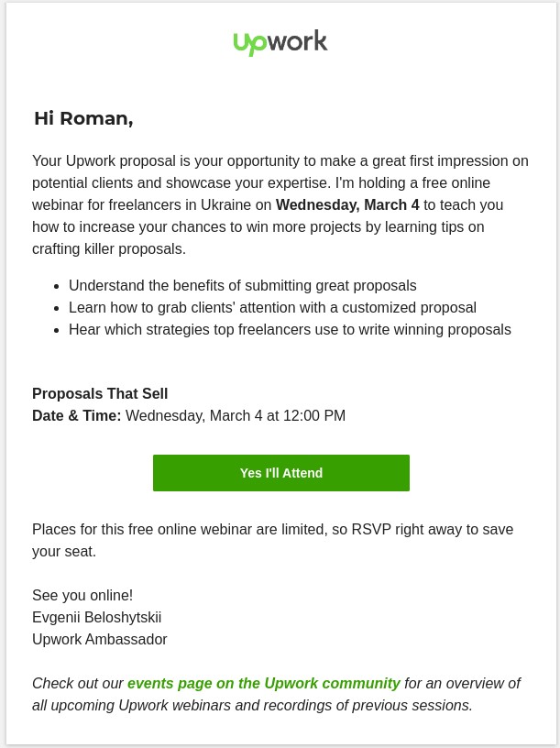Click the crafting killer proposals phrase
Viewport: 560px width, 748px height.
(x=109, y=248)
